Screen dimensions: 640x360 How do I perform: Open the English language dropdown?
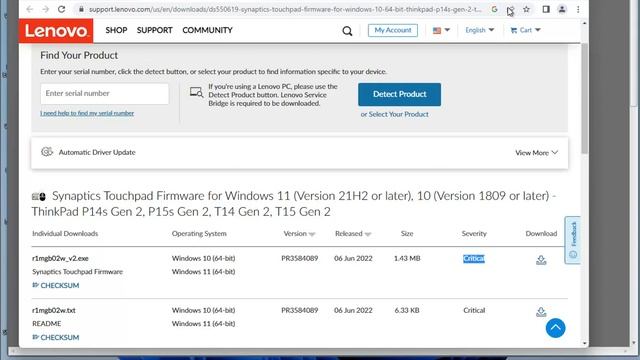[480, 30]
